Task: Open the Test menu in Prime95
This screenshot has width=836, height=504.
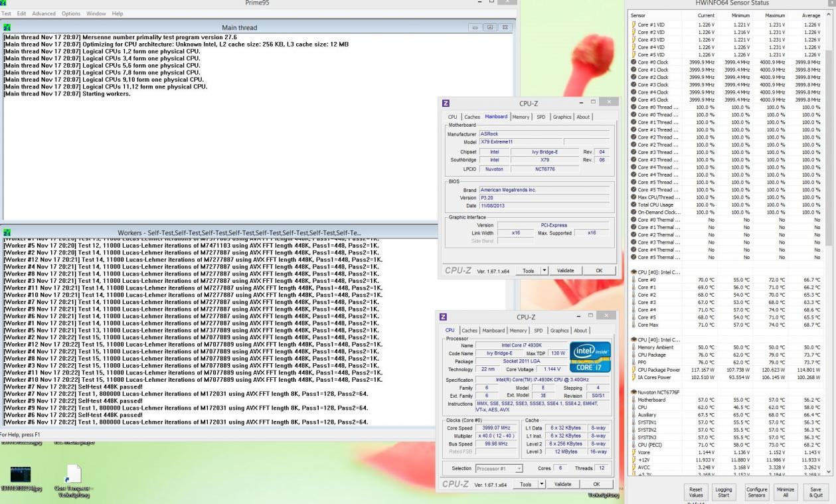Action: [7, 13]
